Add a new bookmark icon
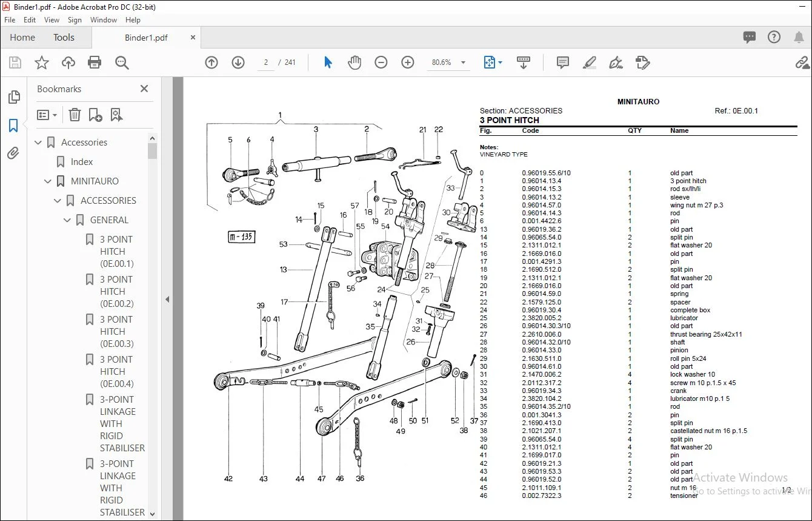Viewport: 812px width, 521px height. (95, 115)
